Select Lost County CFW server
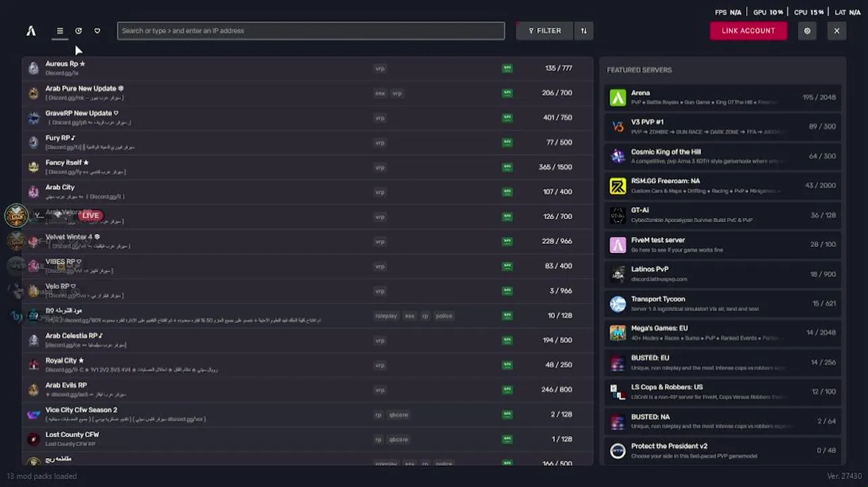The width and height of the screenshot is (868, 487). [308, 439]
